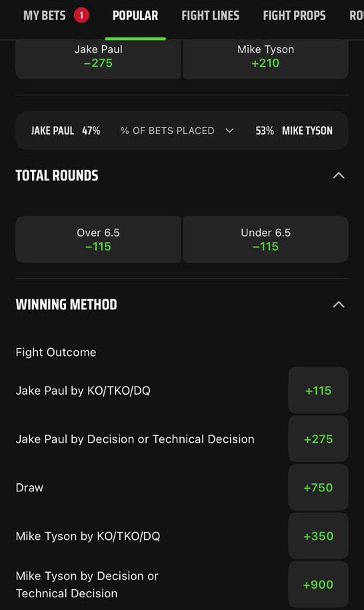Switch to the Fight Props tab
364x610 pixels.
[295, 15]
